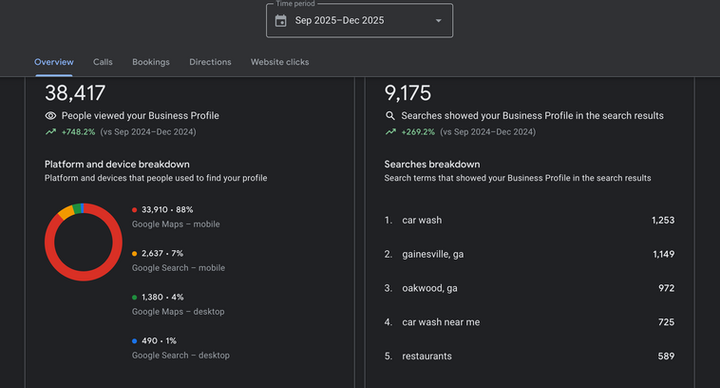The height and width of the screenshot is (388, 720).
Task: Click the '1,380 · 4%' legend value
Action: pos(163,297)
